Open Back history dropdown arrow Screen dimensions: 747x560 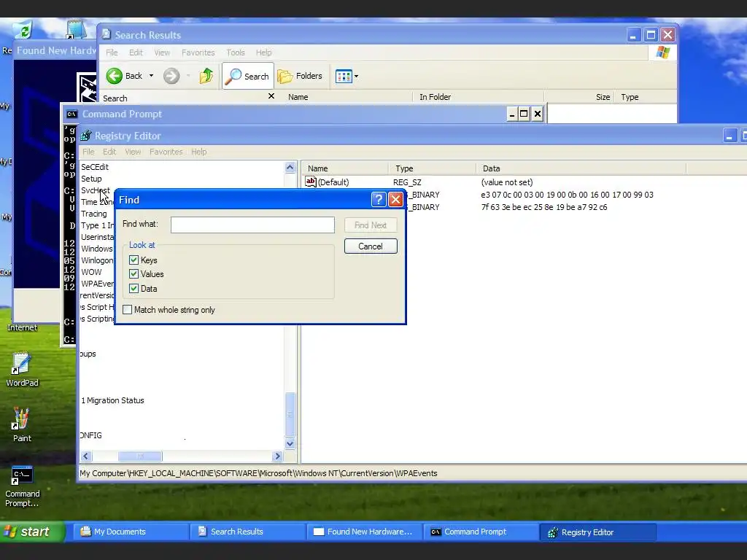pyautogui.click(x=152, y=76)
